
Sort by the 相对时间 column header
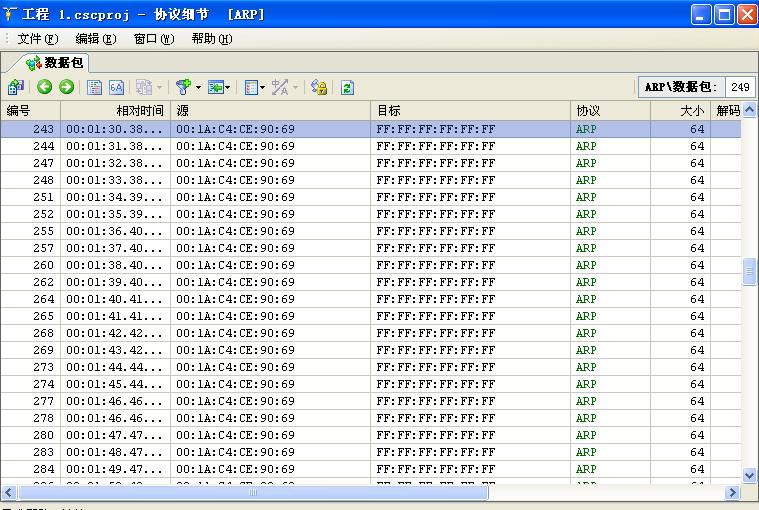pos(138,111)
